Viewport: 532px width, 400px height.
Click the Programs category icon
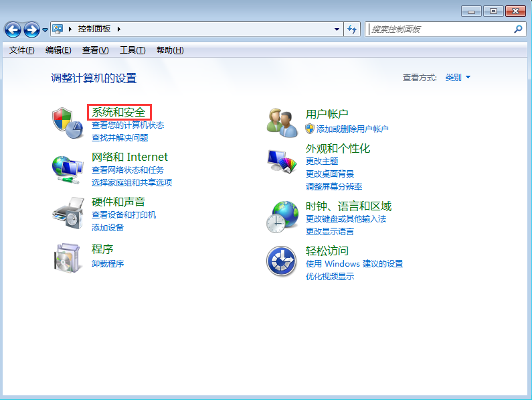tap(68, 257)
